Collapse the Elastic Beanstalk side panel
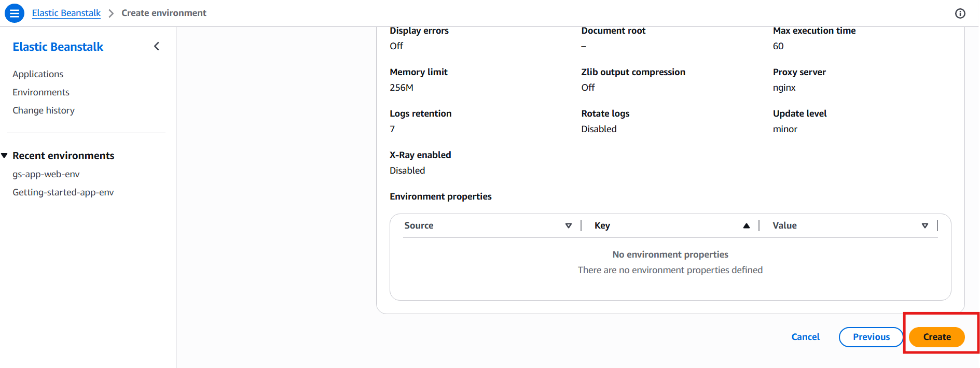The image size is (980, 368). pyautogui.click(x=157, y=47)
